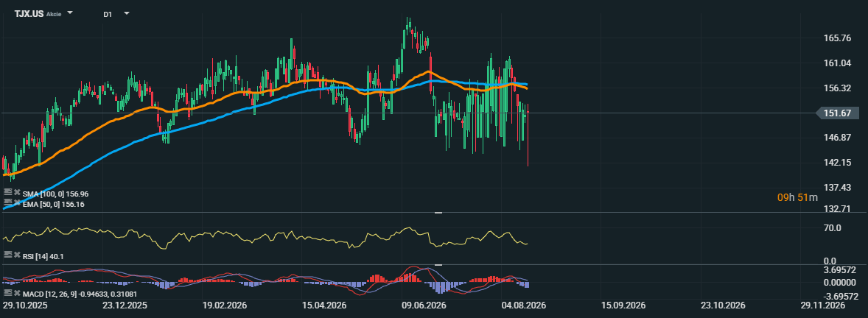868x318 pixels.
Task: Open the TJX.US instrument dropdown arrow
Action: click(70, 13)
